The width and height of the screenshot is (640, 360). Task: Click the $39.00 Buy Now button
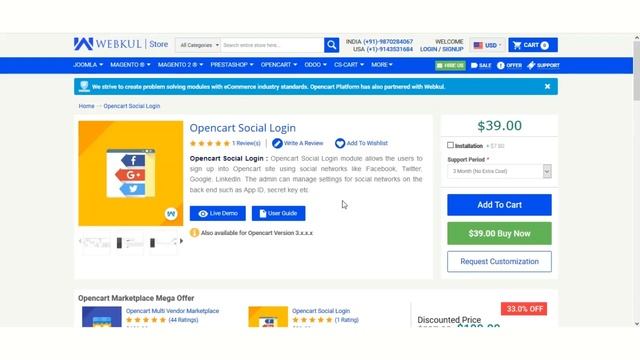click(x=499, y=233)
